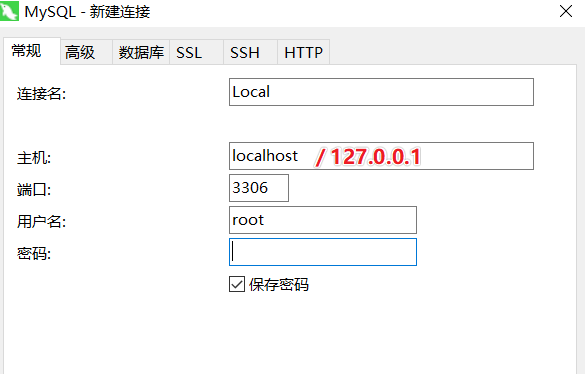Click the 用户名 label

[41, 222]
